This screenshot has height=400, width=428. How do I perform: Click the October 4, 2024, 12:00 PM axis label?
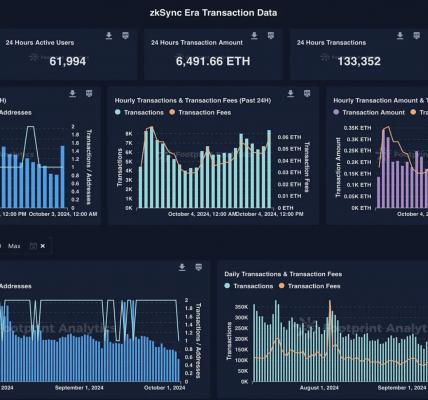click(x=271, y=214)
